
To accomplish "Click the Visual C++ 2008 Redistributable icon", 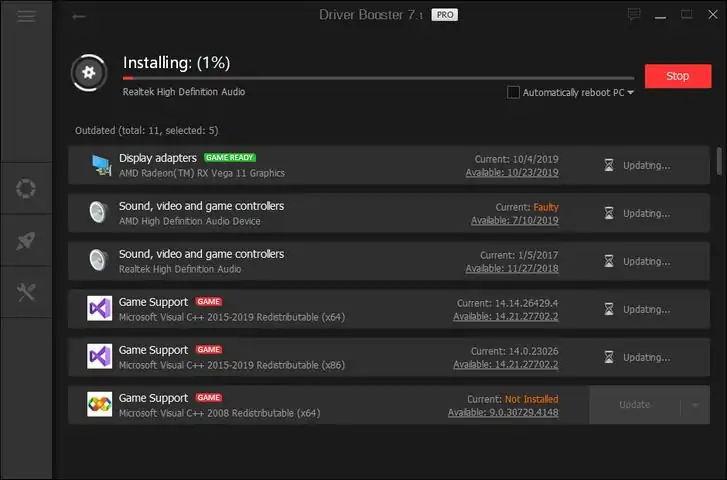I will [99, 404].
